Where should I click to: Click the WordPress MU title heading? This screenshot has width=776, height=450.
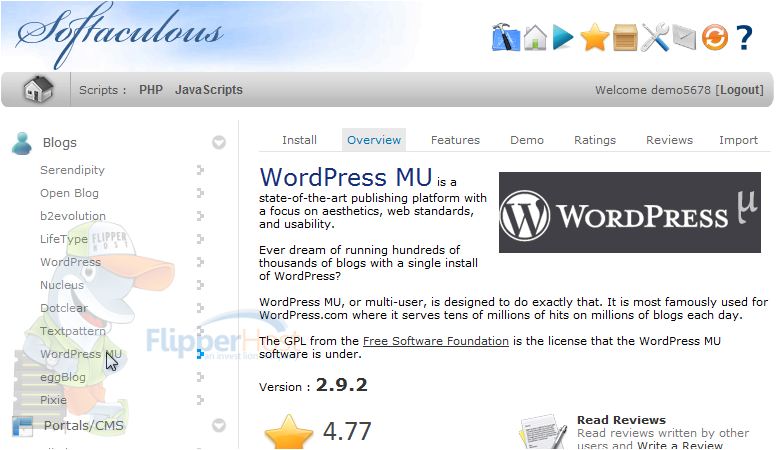pyautogui.click(x=345, y=177)
